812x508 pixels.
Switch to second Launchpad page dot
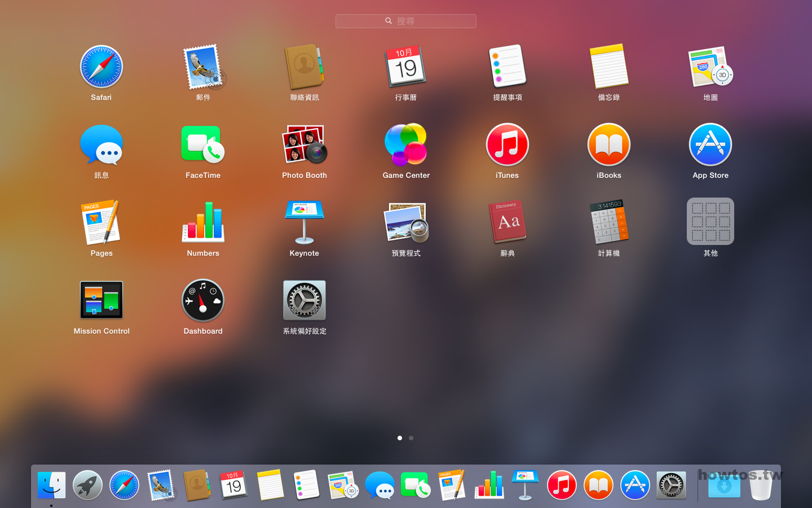click(411, 438)
